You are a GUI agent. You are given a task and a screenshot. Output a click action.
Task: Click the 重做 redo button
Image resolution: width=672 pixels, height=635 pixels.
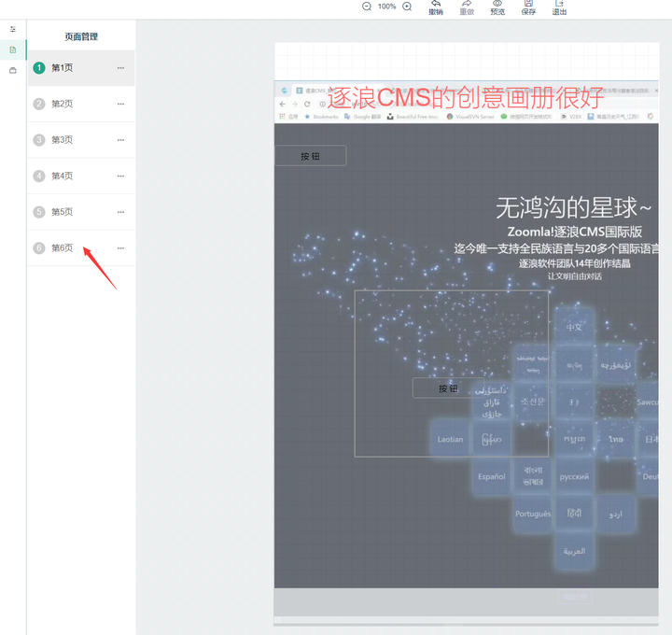(467, 7)
